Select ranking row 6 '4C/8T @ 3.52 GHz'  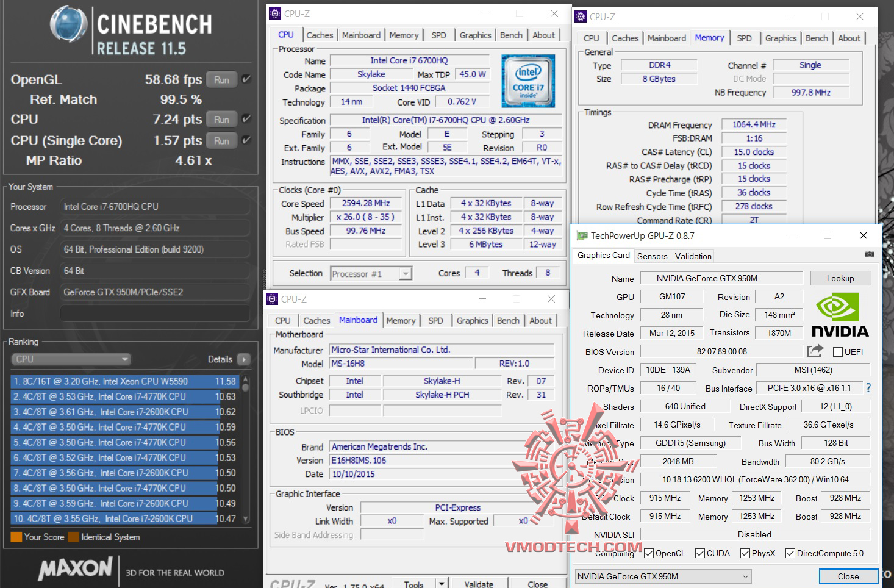coord(125,457)
